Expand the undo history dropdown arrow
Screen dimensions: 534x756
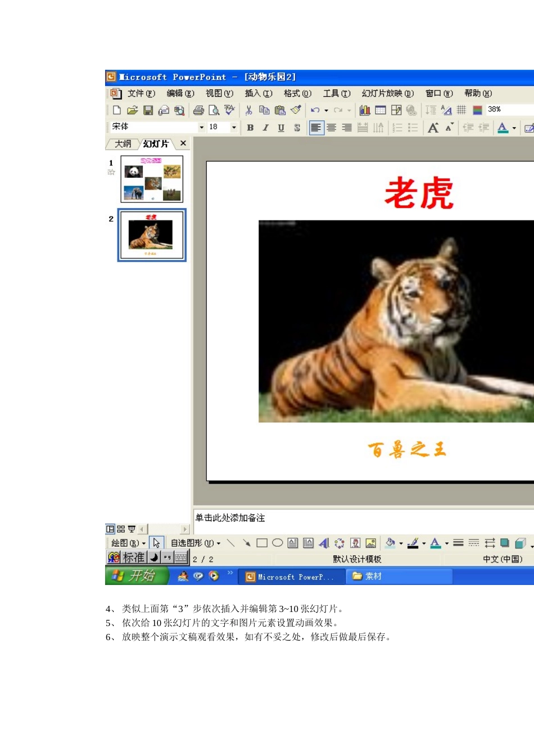tap(326, 111)
